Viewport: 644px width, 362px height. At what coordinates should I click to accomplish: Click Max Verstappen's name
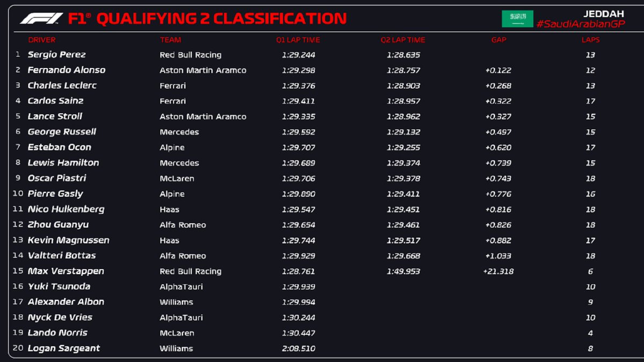[x=66, y=271]
